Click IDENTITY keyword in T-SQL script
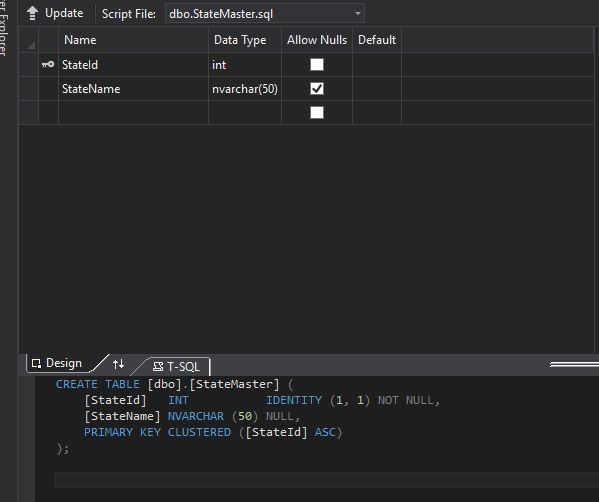Image resolution: width=599 pixels, height=502 pixels. (x=294, y=400)
